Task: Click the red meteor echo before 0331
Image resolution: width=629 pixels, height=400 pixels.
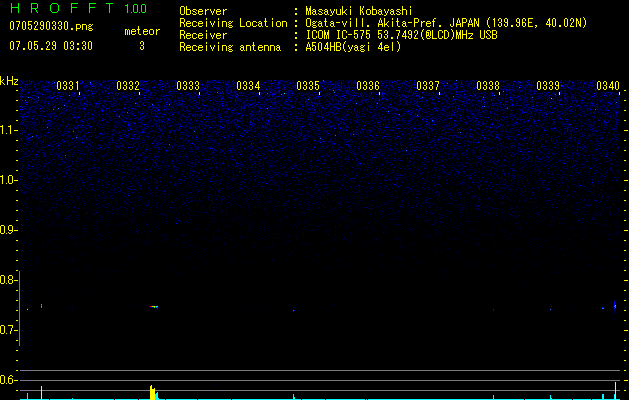Action: pos(41,306)
